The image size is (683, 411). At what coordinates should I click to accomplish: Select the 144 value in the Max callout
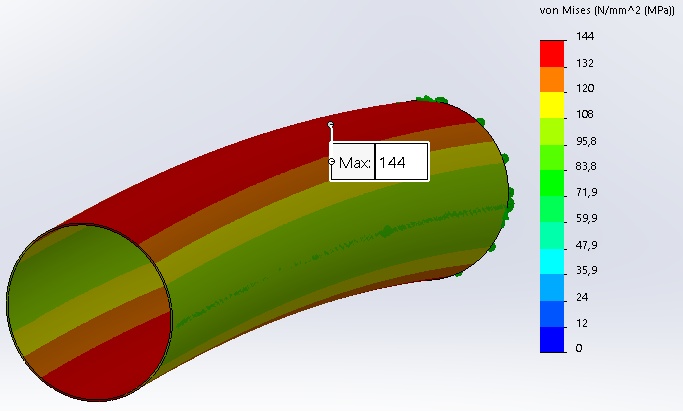(392, 162)
